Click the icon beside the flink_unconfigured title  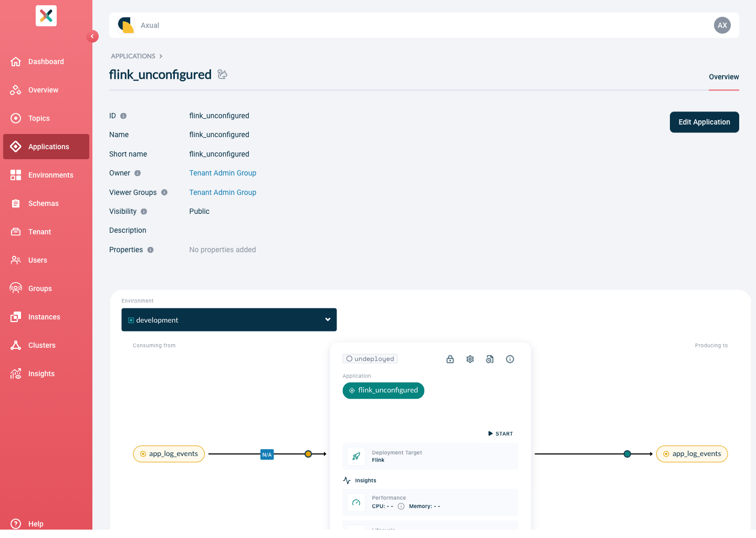[223, 75]
